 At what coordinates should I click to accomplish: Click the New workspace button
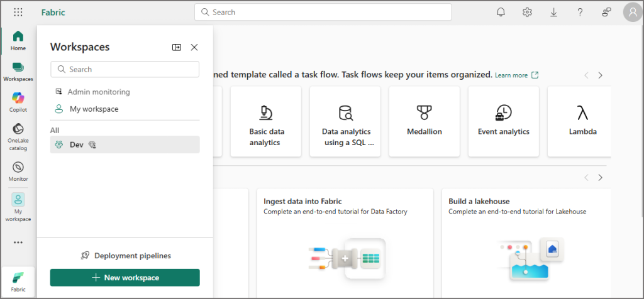(125, 278)
